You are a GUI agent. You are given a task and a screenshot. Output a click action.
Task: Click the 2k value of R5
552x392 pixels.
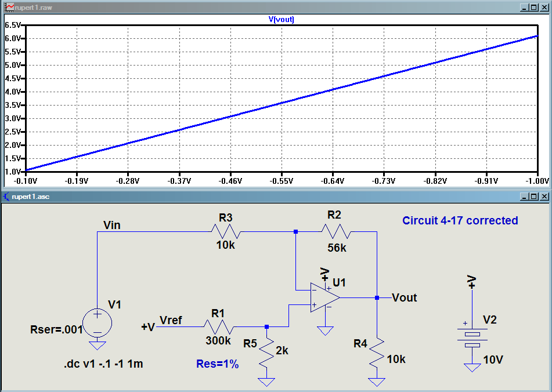click(282, 350)
